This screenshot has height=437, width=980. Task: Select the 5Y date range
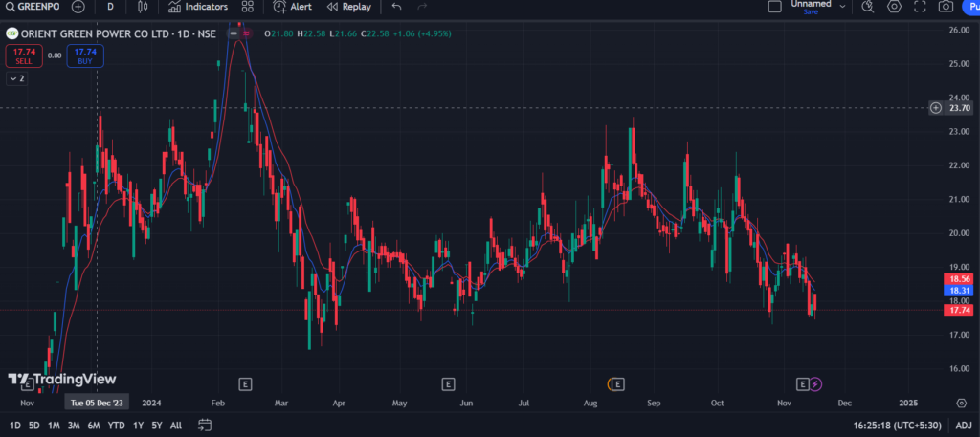157,426
